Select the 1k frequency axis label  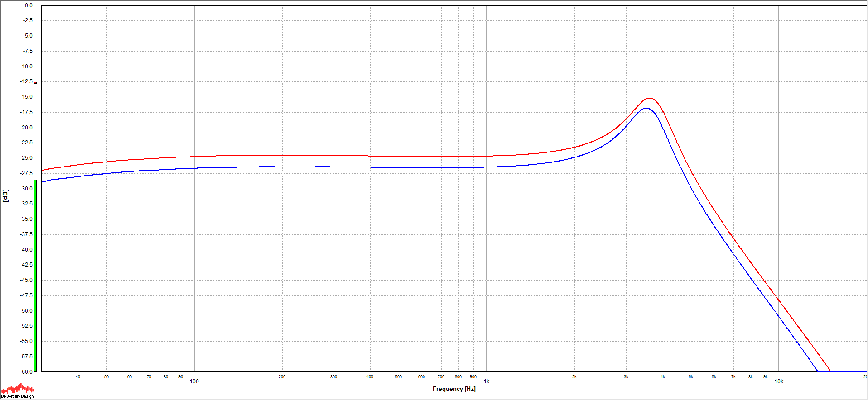tap(486, 381)
